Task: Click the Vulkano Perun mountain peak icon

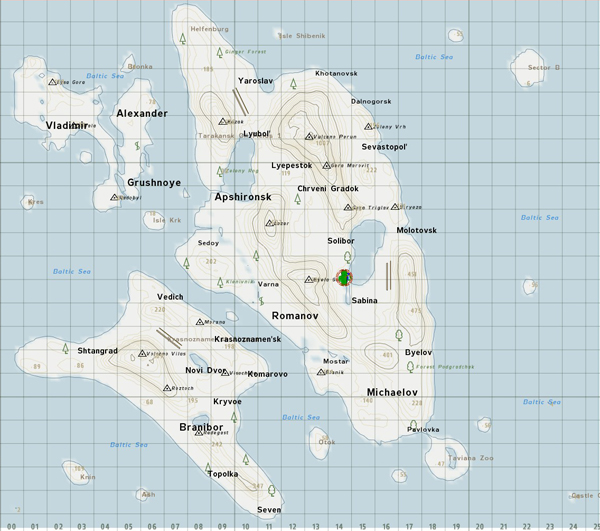Action: (308, 136)
